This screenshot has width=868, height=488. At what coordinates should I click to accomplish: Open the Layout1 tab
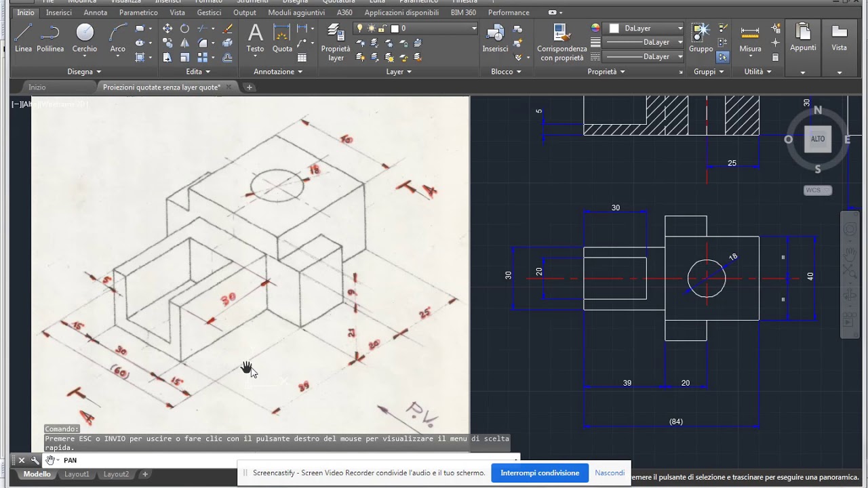pos(77,474)
